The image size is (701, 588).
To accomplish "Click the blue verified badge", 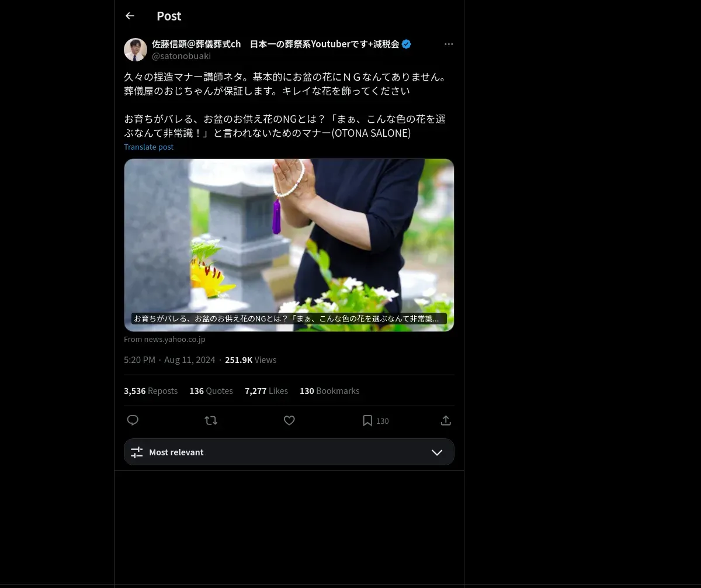I will click(x=406, y=44).
